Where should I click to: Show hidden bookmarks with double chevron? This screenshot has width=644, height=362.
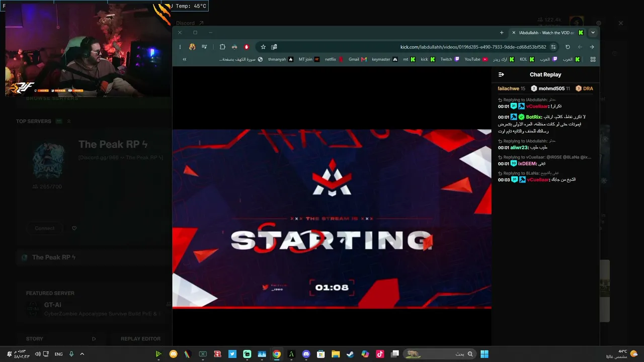pos(185,59)
